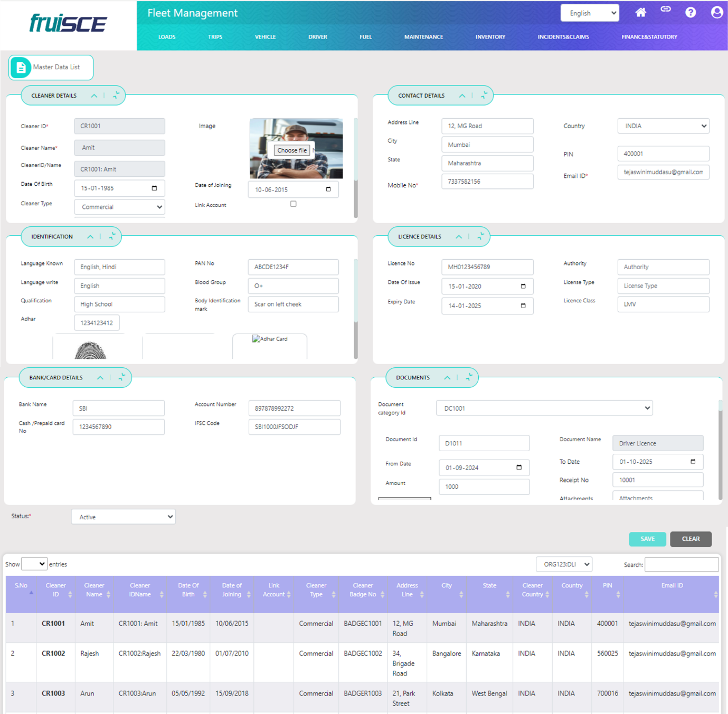The width and height of the screenshot is (728, 714).
Task: Open the MAINTENANCE menu
Action: click(x=423, y=37)
